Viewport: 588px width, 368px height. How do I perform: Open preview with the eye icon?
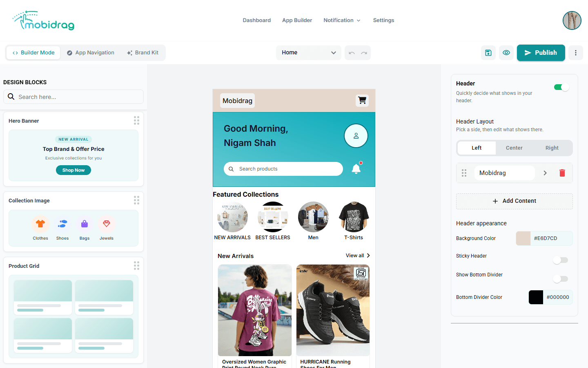(x=506, y=53)
